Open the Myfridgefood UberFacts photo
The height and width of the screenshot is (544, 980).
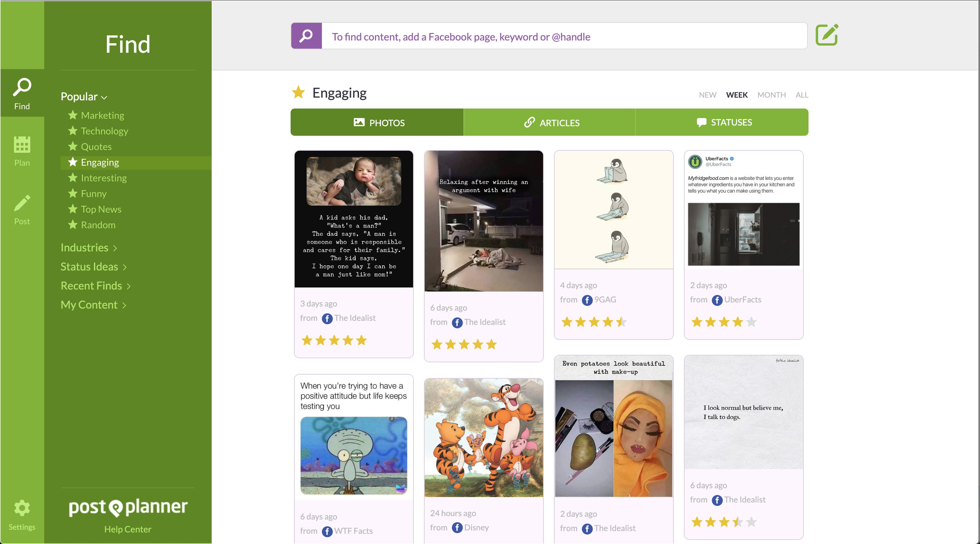[744, 210]
